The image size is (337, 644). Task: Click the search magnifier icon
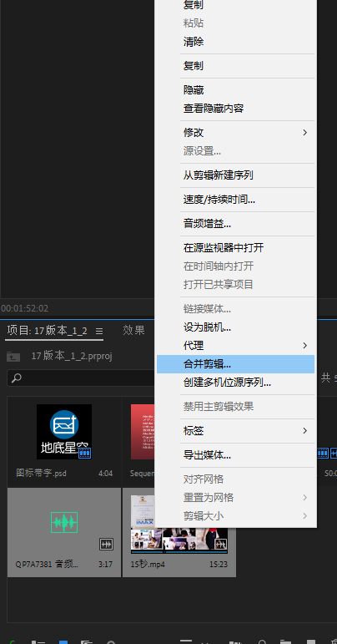(16, 378)
